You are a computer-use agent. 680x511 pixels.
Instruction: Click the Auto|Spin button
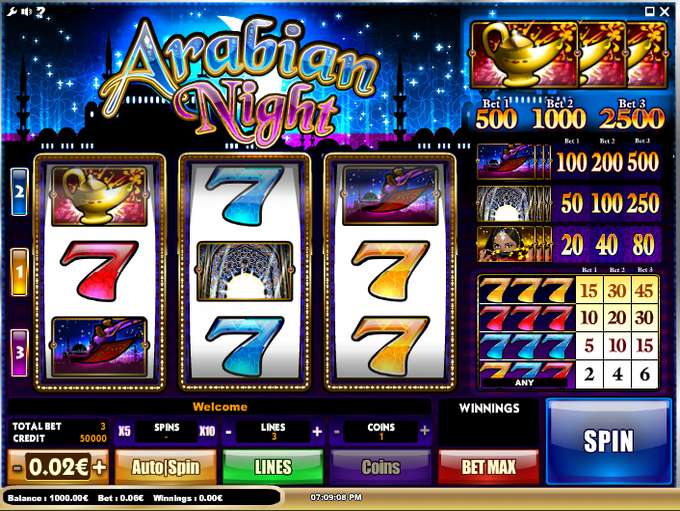tap(166, 467)
